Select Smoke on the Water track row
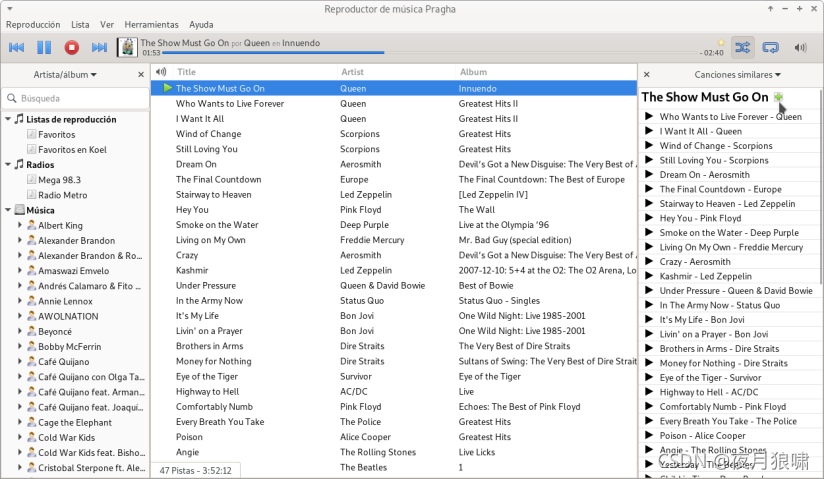This screenshot has width=824, height=479. coord(394,225)
